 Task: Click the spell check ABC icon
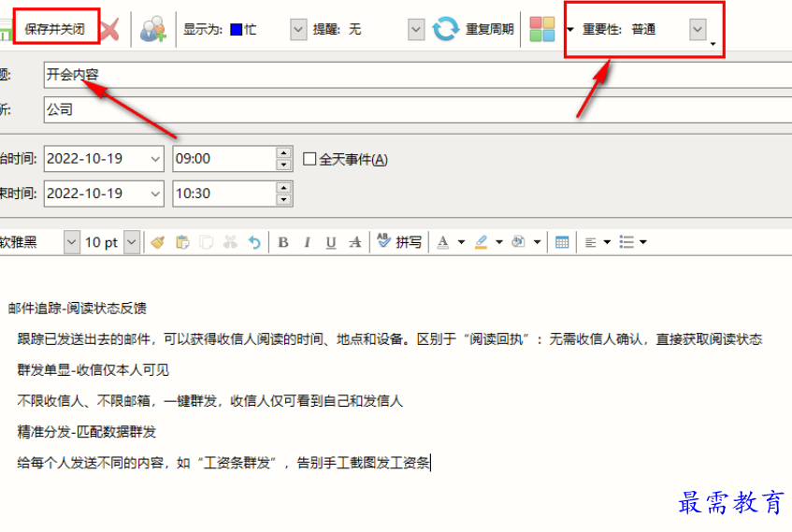[x=384, y=240]
